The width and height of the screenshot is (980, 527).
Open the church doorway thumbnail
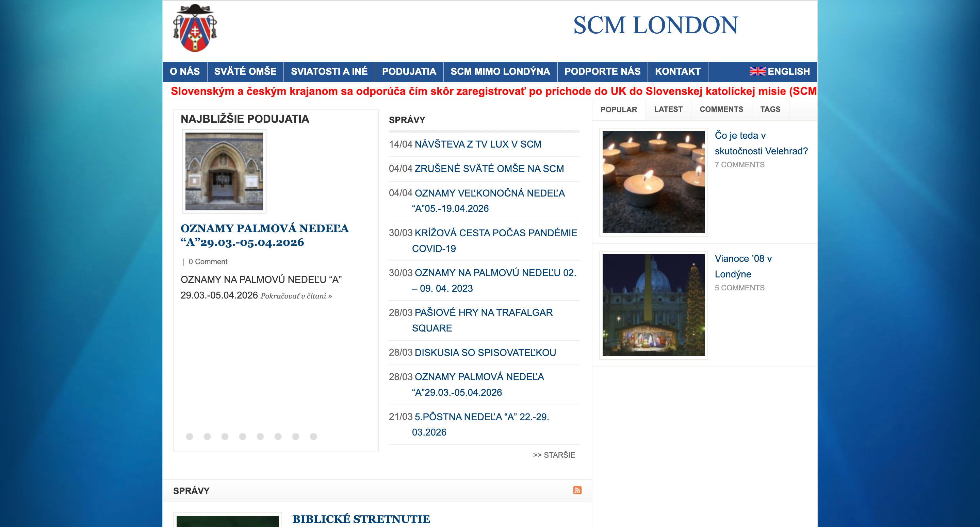pyautogui.click(x=224, y=171)
